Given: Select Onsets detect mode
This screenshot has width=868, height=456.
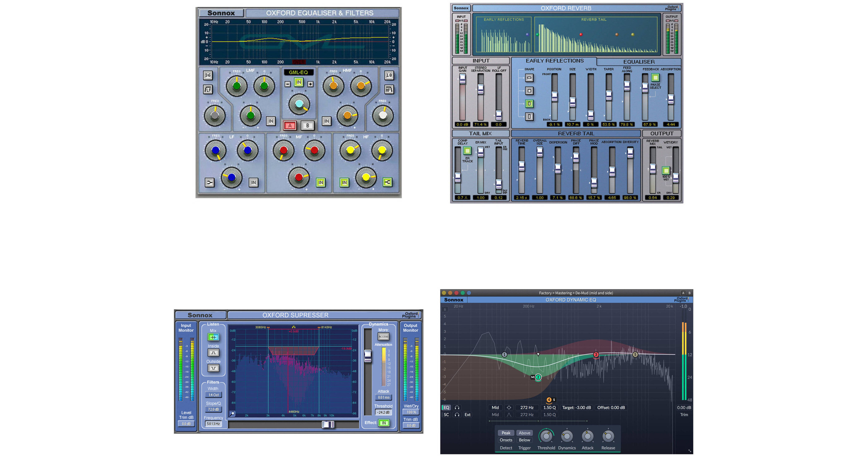Looking at the screenshot, I should pyautogui.click(x=506, y=440).
